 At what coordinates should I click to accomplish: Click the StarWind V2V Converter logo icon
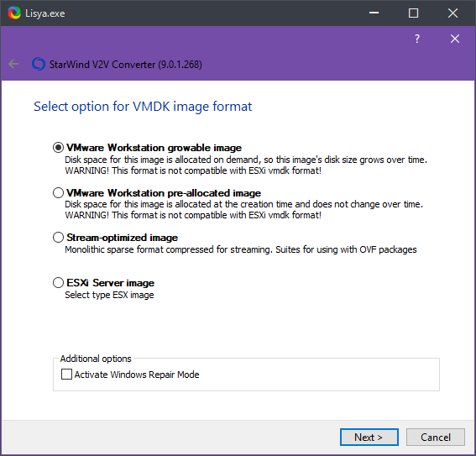point(39,64)
